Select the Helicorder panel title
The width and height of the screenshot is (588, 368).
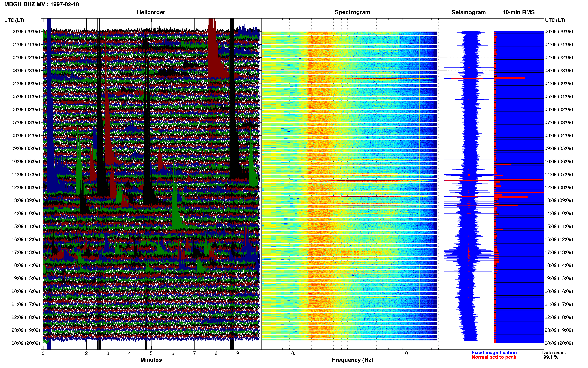click(151, 12)
